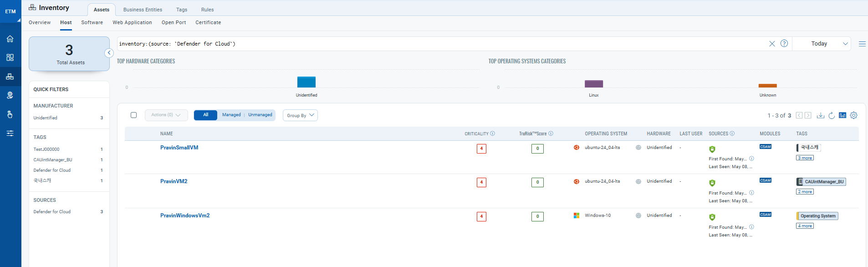Click First Found info icon for PravinWindowsVm2
The width and height of the screenshot is (868, 267).
752,227
